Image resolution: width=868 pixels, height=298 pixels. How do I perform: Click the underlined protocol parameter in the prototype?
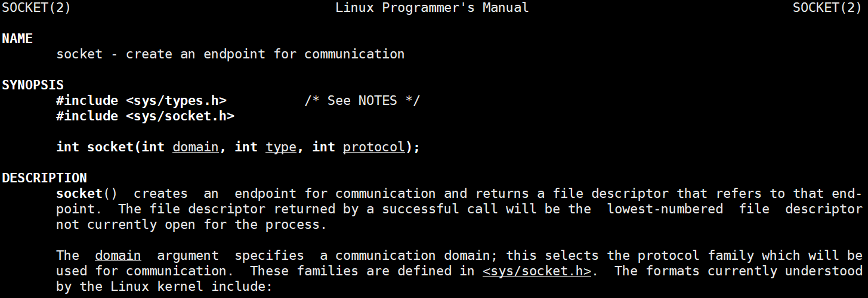point(374,147)
